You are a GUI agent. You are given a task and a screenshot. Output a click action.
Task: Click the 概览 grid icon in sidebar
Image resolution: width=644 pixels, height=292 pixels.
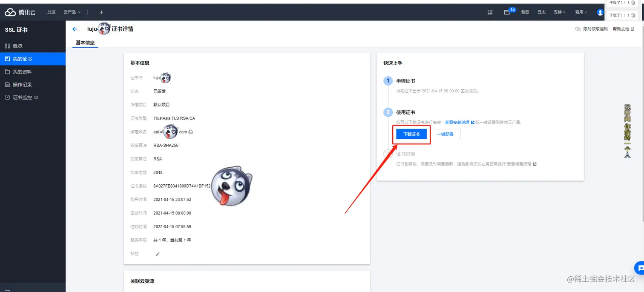tap(7, 46)
